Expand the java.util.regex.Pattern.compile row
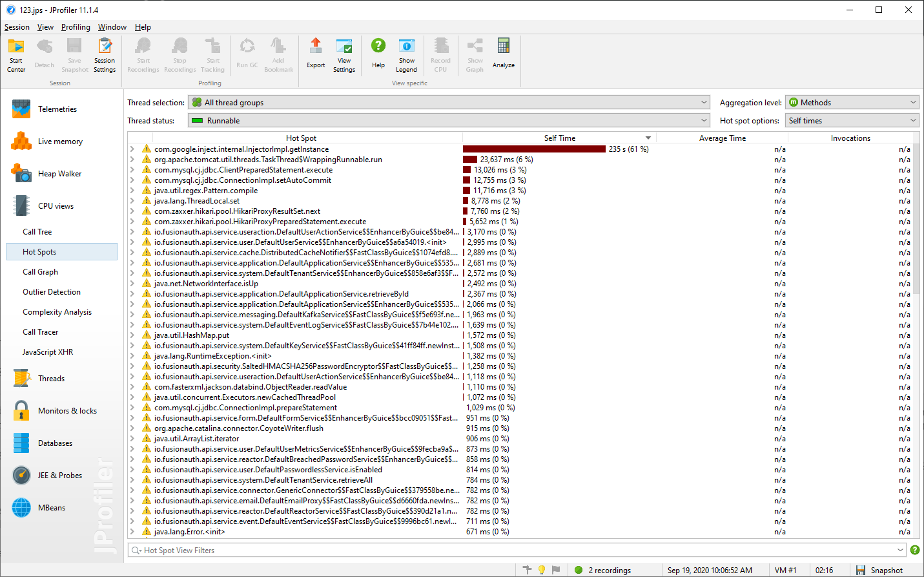Screen dimensions: 924x577 [x=132, y=191]
